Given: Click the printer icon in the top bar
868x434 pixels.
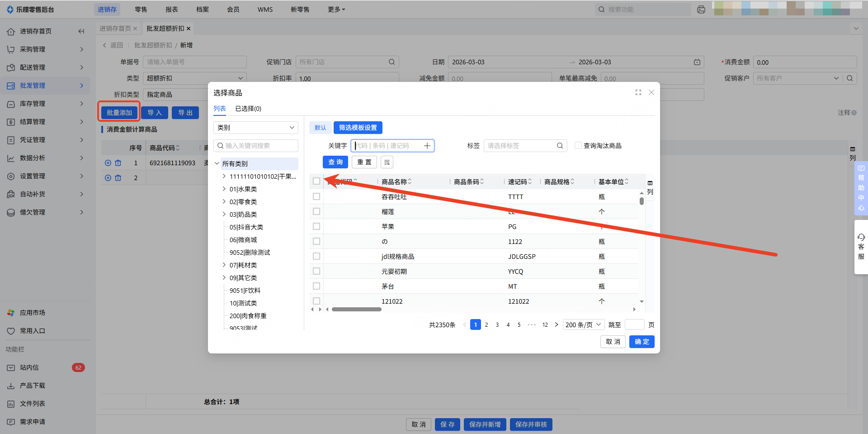Looking at the screenshot, I should (701, 10).
